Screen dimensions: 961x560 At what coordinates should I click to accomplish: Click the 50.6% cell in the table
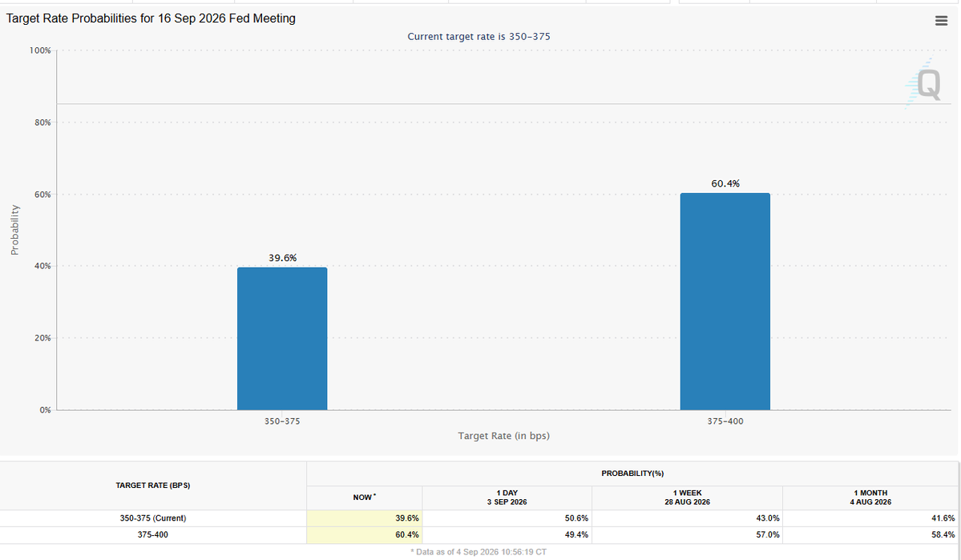tap(507, 518)
